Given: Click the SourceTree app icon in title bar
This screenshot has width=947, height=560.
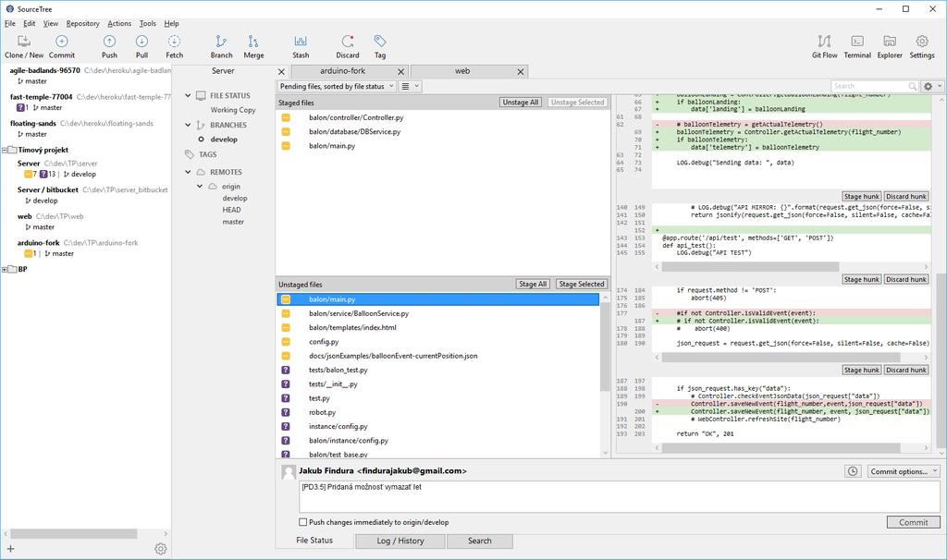Looking at the screenshot, I should click(x=9, y=9).
